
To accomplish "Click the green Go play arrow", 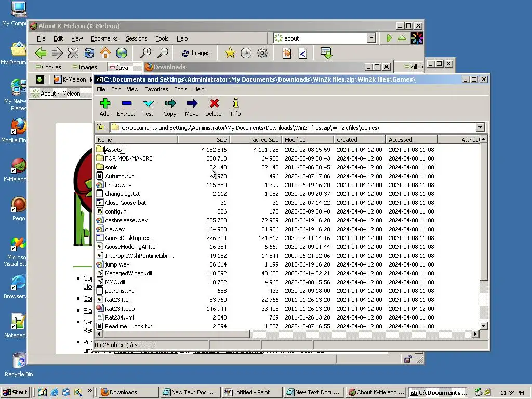I will tap(389, 38).
